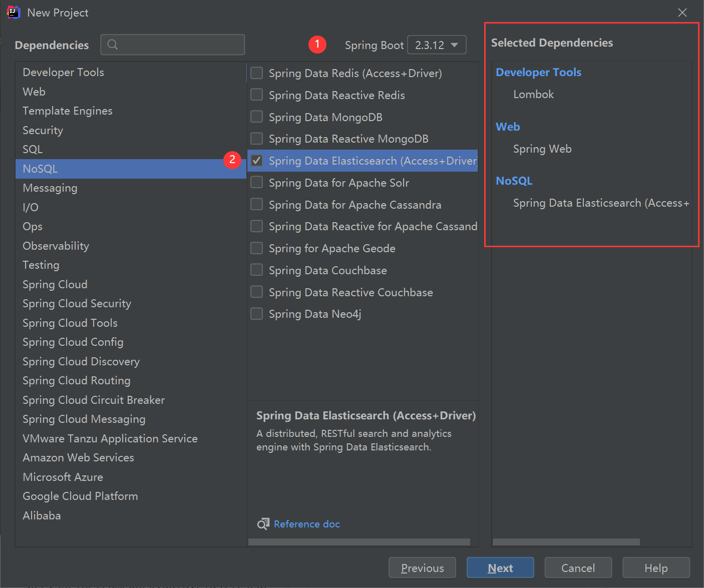Open Template Engines category
Screen dimensions: 704x588
(131, 111)
